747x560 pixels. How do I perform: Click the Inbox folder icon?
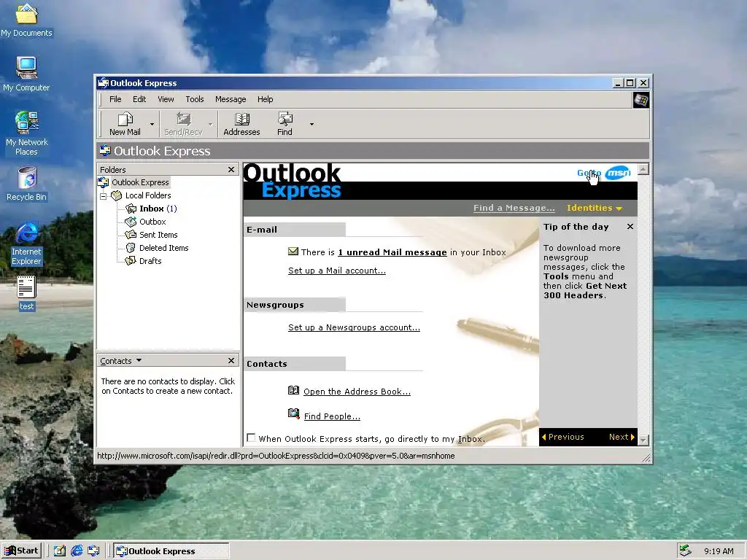point(131,209)
